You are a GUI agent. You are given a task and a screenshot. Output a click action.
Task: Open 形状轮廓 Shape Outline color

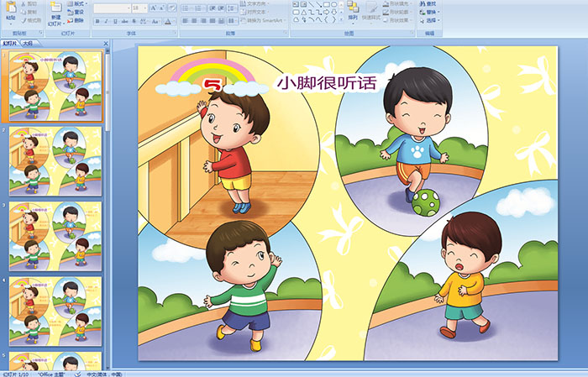click(x=398, y=12)
